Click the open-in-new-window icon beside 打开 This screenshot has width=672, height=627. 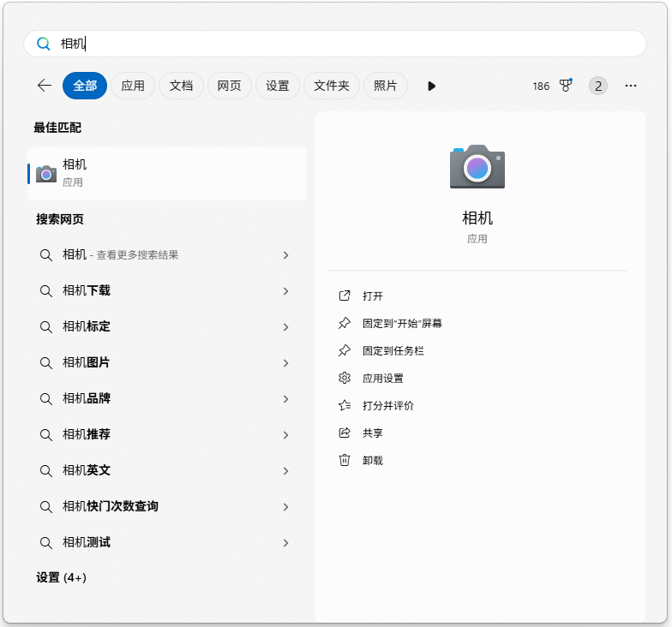tap(345, 296)
